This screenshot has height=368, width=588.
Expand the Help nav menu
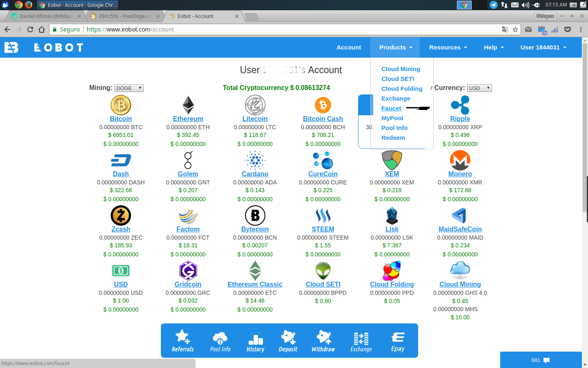(x=494, y=47)
